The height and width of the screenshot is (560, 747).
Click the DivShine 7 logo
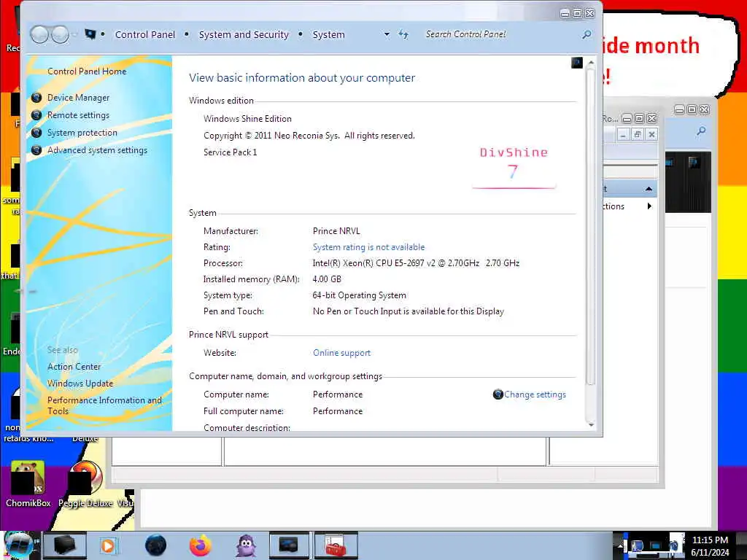514,167
